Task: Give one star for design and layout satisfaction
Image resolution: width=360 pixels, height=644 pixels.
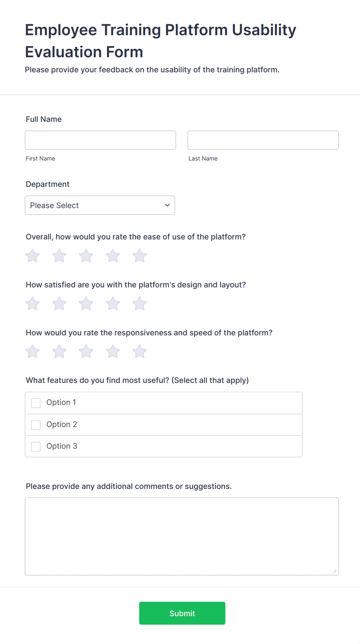Action: coord(32,304)
